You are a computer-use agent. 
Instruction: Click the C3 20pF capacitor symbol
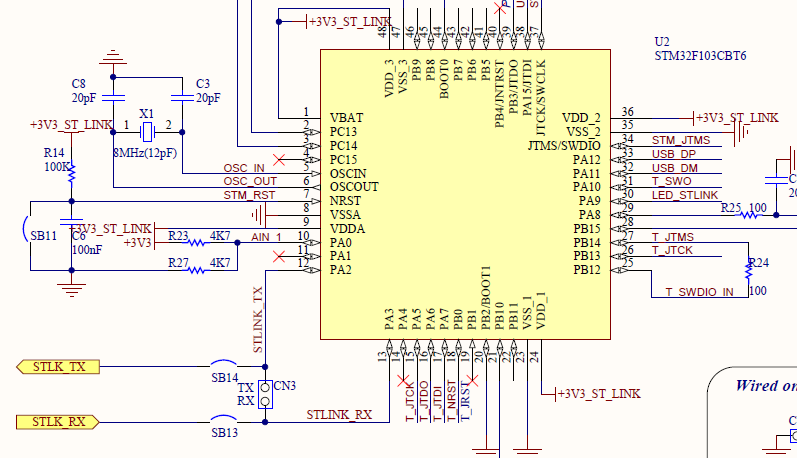click(182, 97)
